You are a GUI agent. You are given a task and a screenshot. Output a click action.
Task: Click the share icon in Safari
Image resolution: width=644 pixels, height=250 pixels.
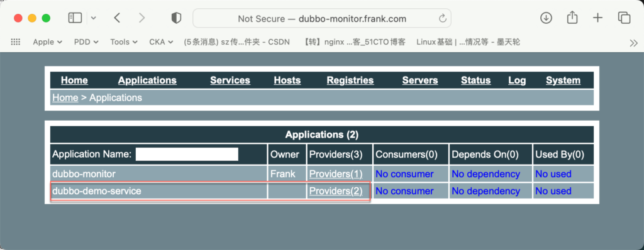572,18
